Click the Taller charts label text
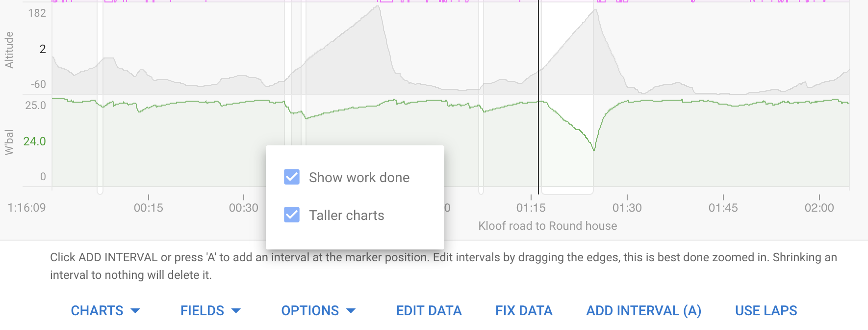Viewport: 868px width, 330px height. [347, 215]
